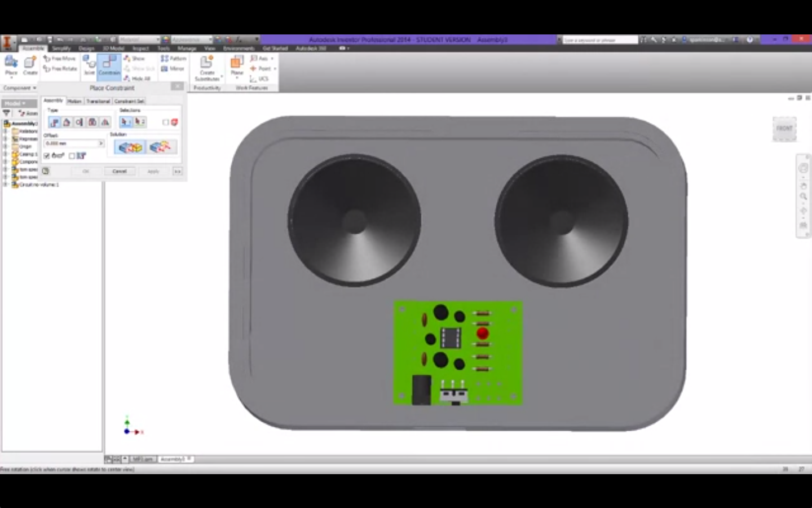This screenshot has width=812, height=508.
Task: Select Orbit tool in navigation bar
Action: [803, 211]
